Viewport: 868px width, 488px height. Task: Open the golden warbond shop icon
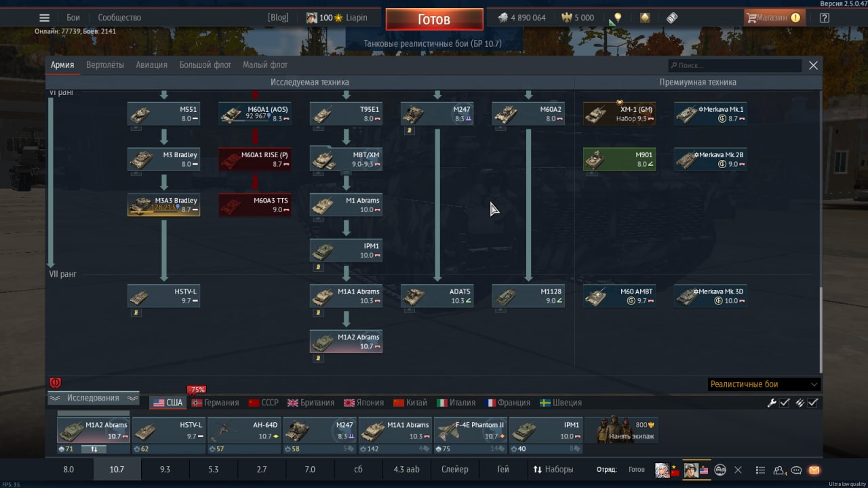(645, 18)
